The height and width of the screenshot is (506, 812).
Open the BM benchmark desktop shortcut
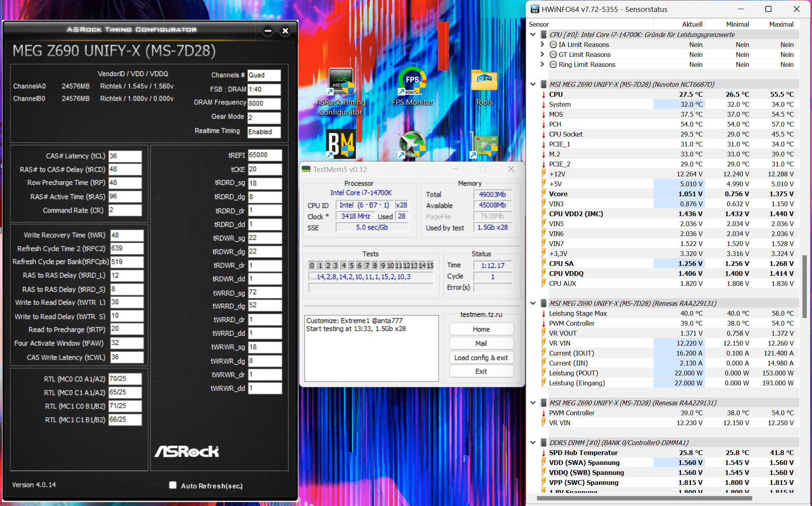[x=341, y=144]
